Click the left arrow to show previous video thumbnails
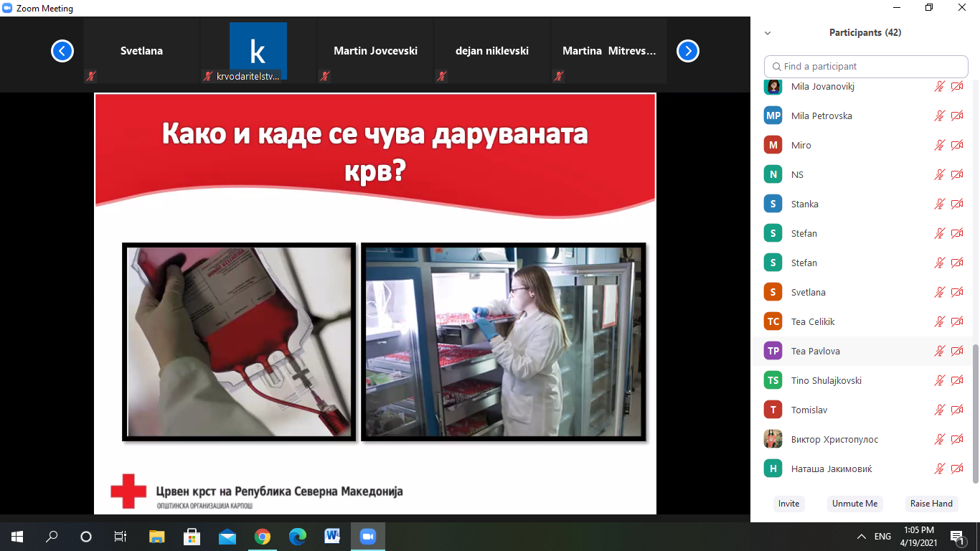 [x=62, y=51]
